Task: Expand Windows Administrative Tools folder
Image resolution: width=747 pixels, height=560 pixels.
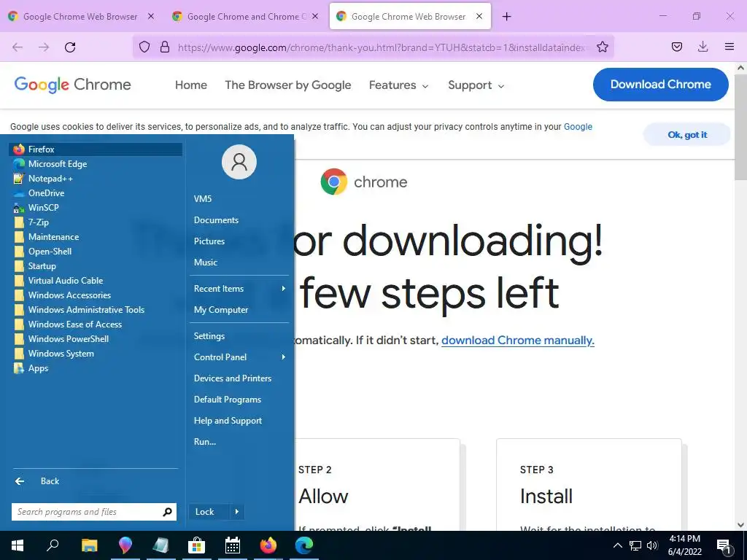Action: click(x=96, y=310)
